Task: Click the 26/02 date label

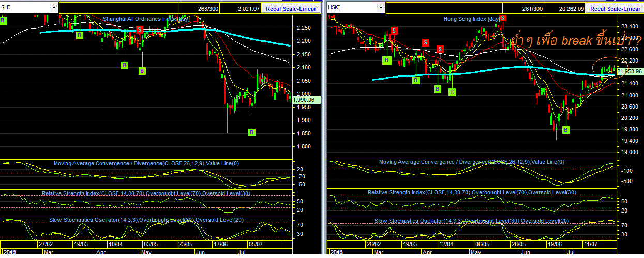Action: [x=374, y=244]
